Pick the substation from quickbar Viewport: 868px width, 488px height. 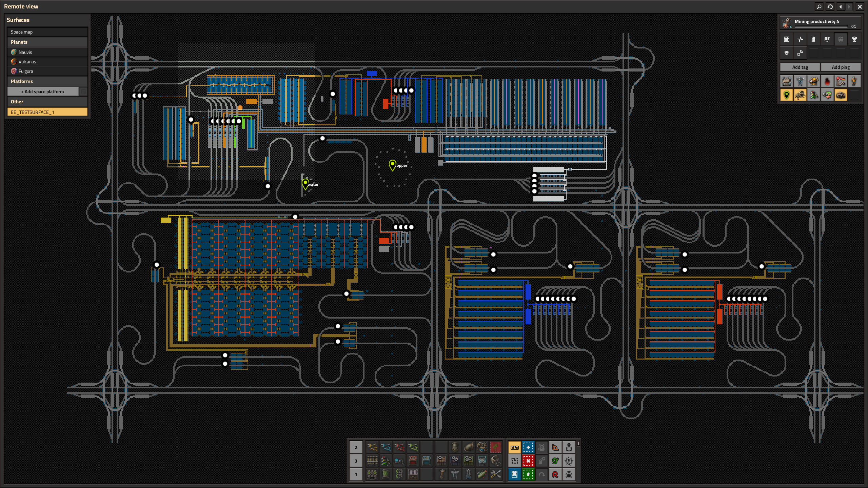[x=469, y=474]
